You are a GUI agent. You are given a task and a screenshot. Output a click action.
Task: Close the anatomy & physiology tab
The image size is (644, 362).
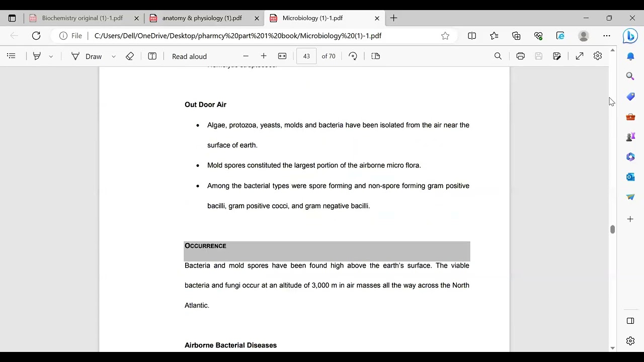[x=257, y=18]
